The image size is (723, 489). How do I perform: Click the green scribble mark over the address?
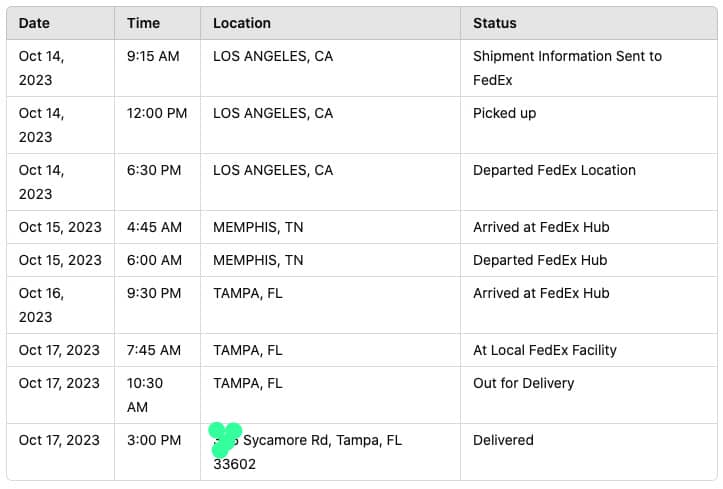224,439
